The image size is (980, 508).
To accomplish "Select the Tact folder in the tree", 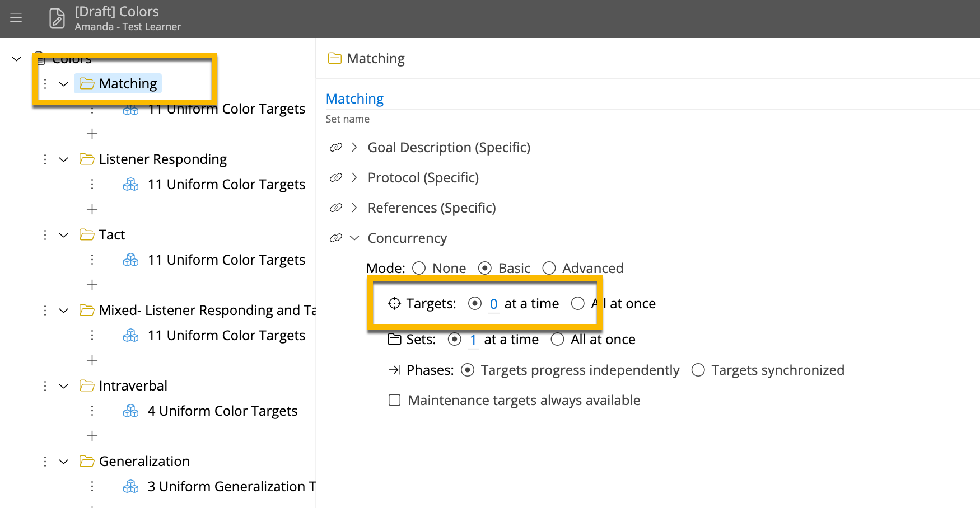I will (112, 234).
